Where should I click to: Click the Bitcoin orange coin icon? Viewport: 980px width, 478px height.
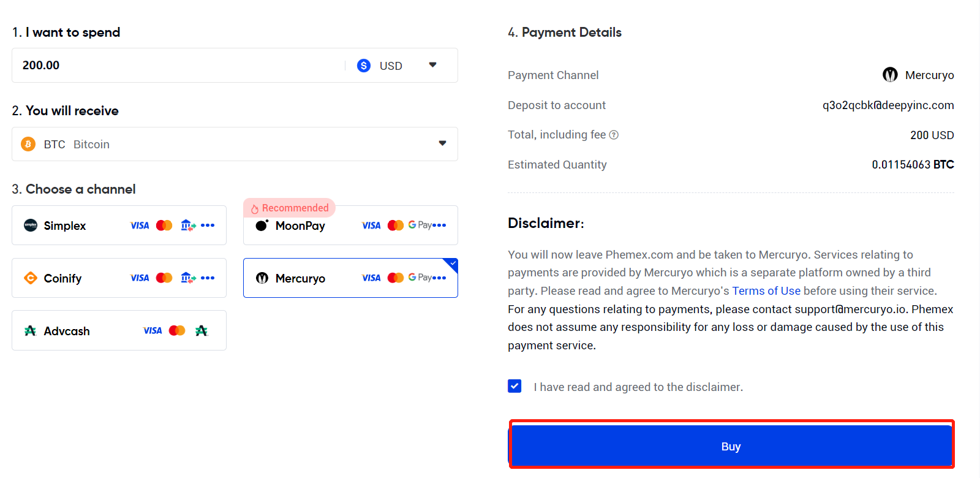[28, 144]
